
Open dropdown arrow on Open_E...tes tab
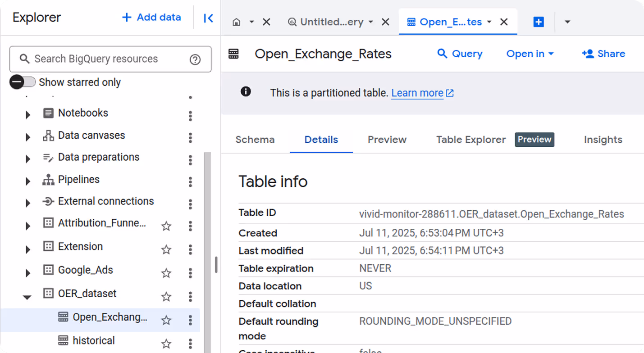point(489,22)
